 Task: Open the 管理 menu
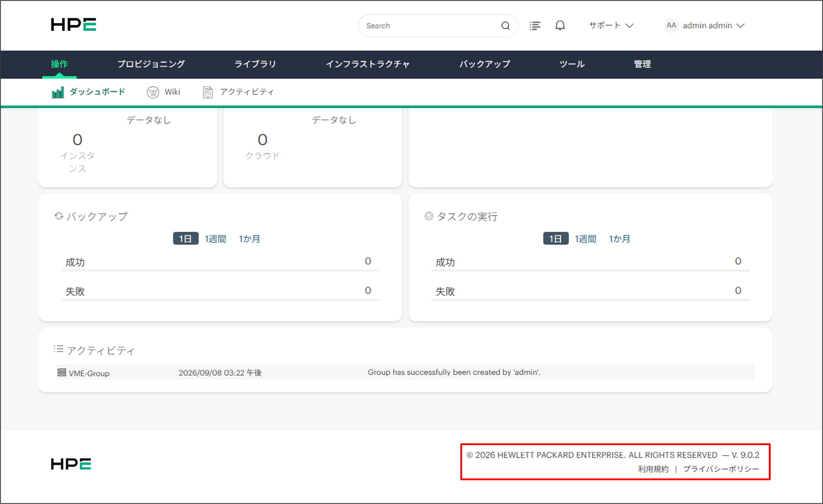click(x=642, y=64)
